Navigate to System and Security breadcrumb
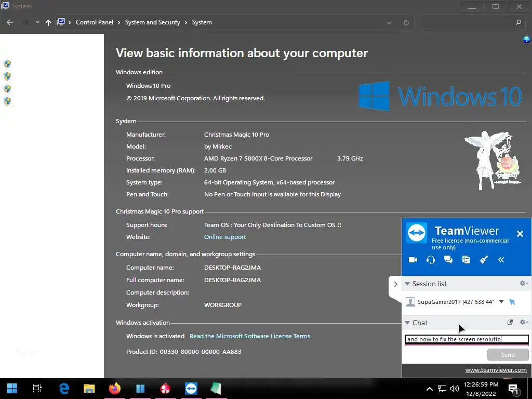Screen dimensions: 532x399 (x=152, y=22)
